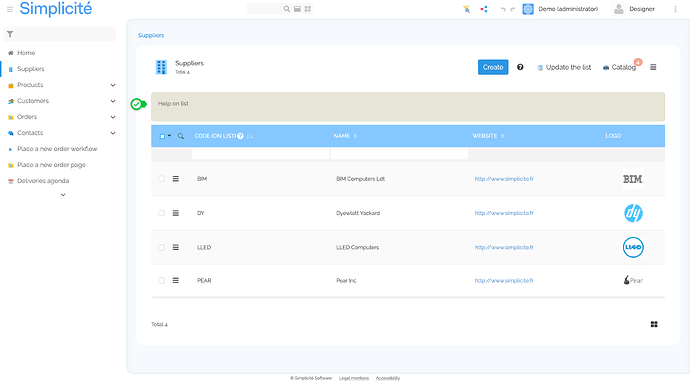The width and height of the screenshot is (690, 381).
Task: Click the help icon beside CODE (ON LIST)
Action: click(240, 136)
